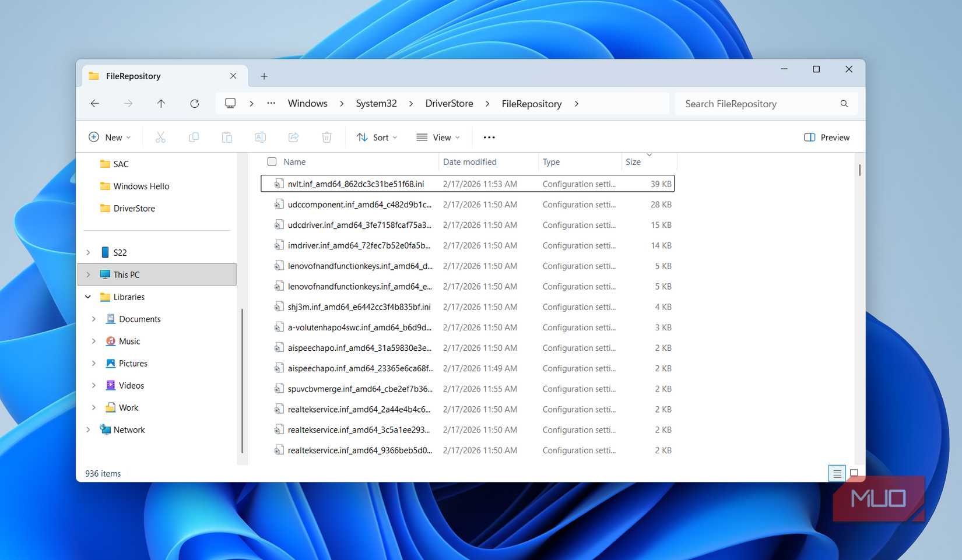The height and width of the screenshot is (560, 962).
Task: Toggle the Preview pane
Action: coord(826,137)
